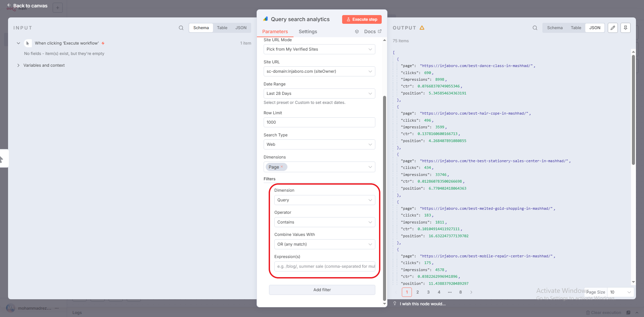Open the Settings tab
644x317 pixels.
pyautogui.click(x=308, y=31)
